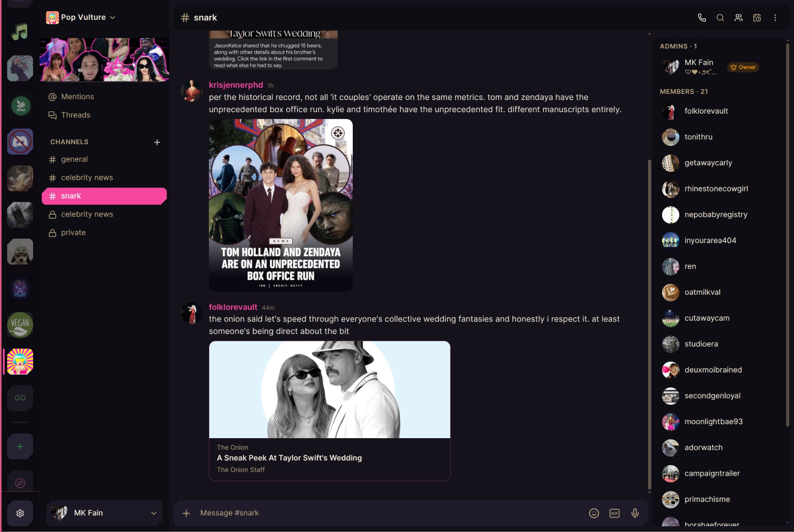Viewport: 794px width, 532px height.
Task: Click the microphone voice message icon
Action: click(635, 513)
